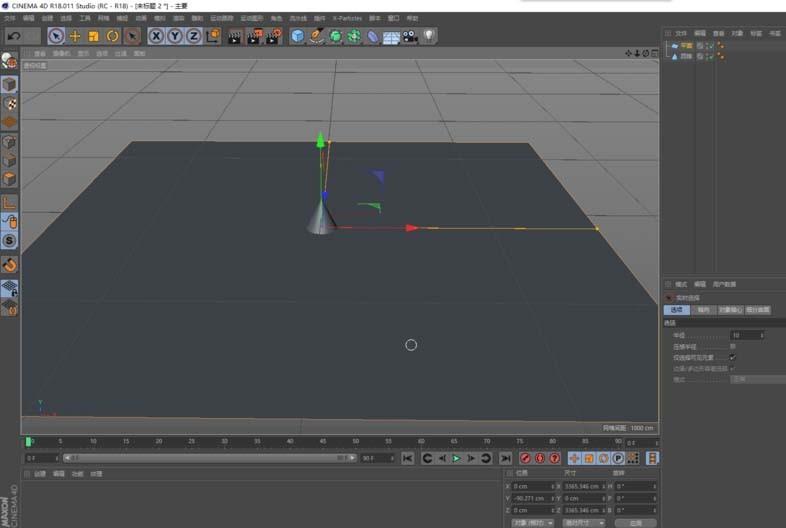Click the 半径 value input field
The image size is (786, 528).
[744, 335]
